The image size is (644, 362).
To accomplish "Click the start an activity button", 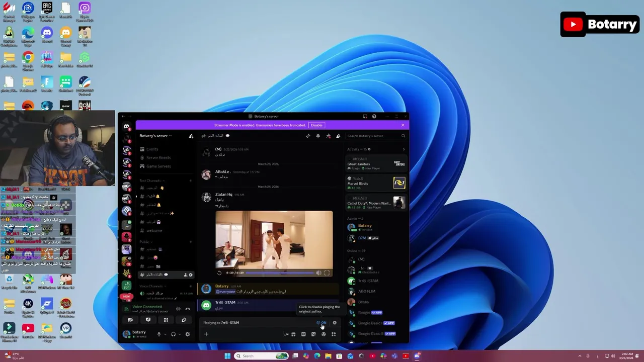I will point(166,320).
